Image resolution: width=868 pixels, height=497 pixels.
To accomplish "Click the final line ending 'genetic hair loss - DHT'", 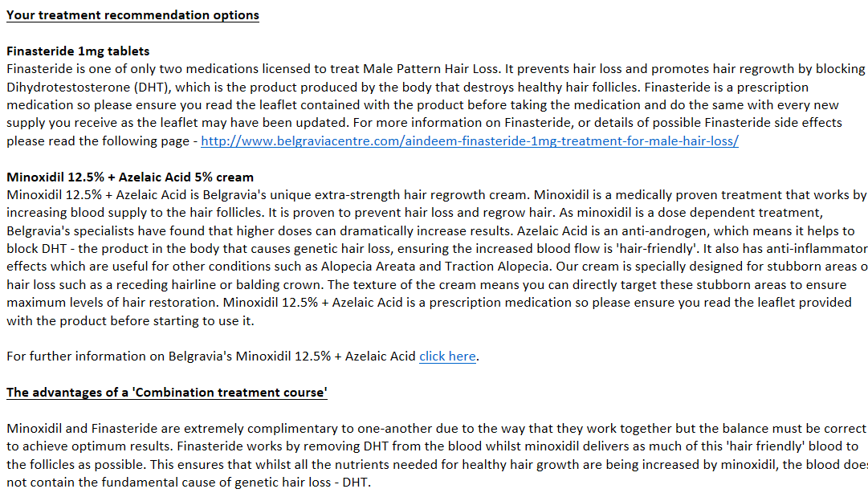I will (x=189, y=483).
